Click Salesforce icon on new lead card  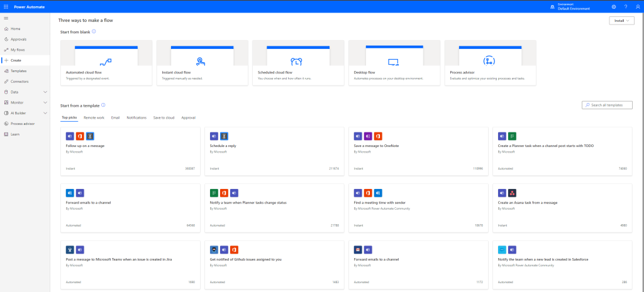coord(502,249)
